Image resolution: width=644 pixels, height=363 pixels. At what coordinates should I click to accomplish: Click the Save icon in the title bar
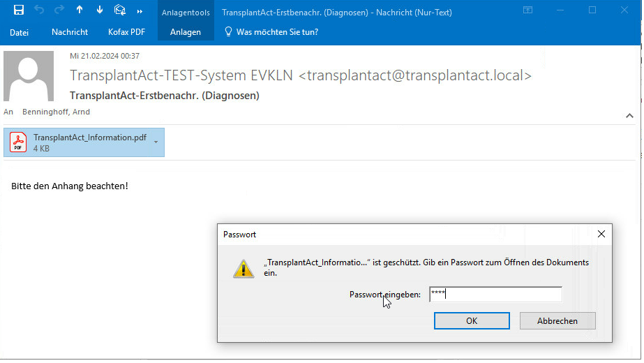19,10
